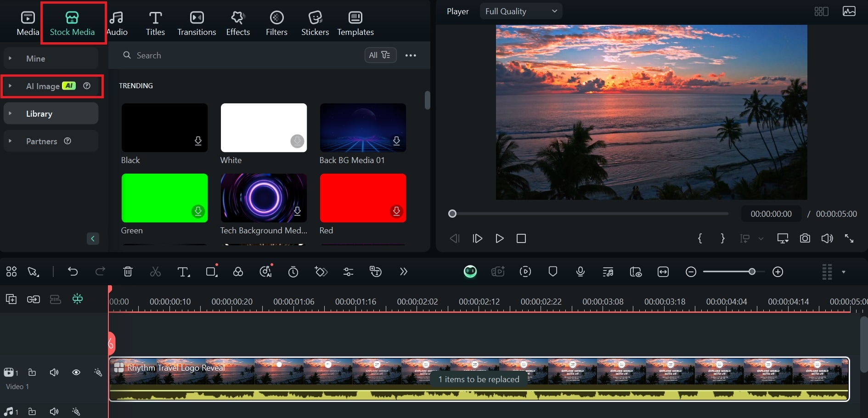Toggle timeline snapping
The height and width of the screenshot is (418, 868).
(78, 299)
